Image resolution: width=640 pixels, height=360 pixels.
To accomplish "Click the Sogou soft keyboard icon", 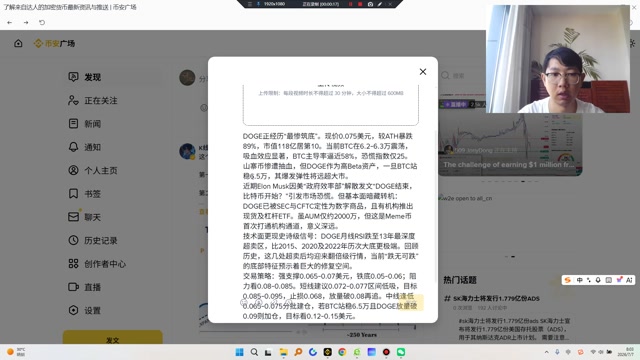I will coord(609,280).
